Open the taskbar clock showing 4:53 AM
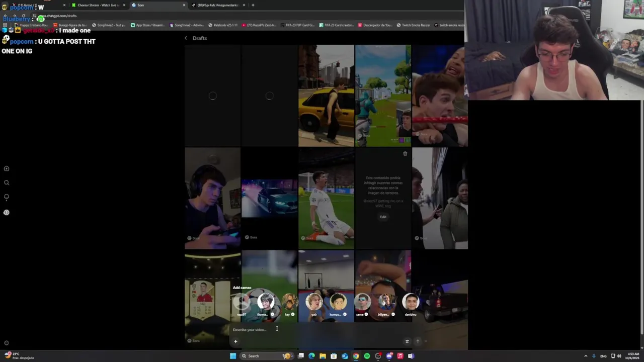 (x=632, y=356)
